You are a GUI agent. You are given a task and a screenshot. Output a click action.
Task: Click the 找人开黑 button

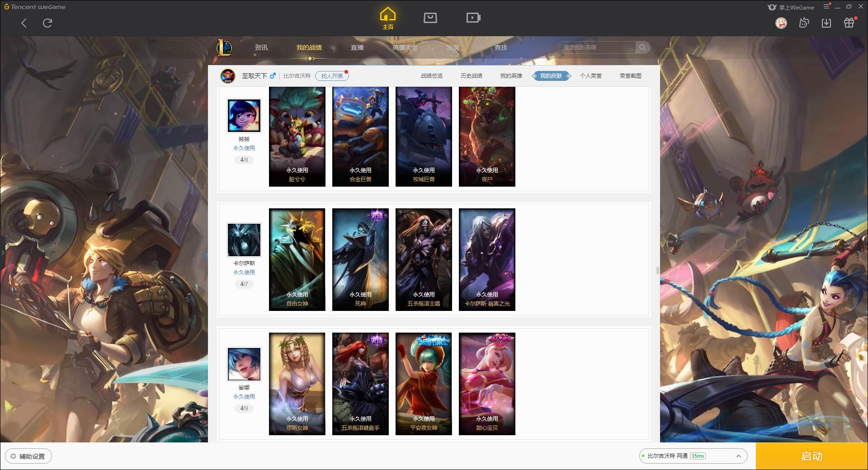(332, 76)
